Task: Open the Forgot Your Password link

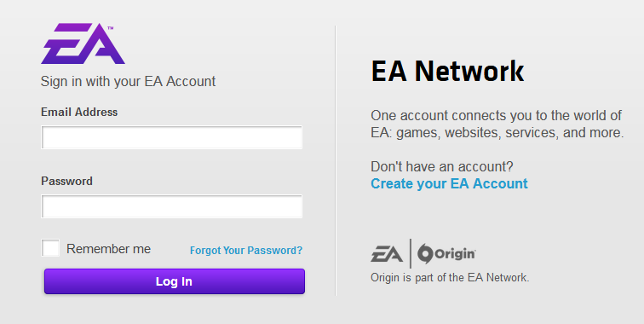Action: click(246, 251)
